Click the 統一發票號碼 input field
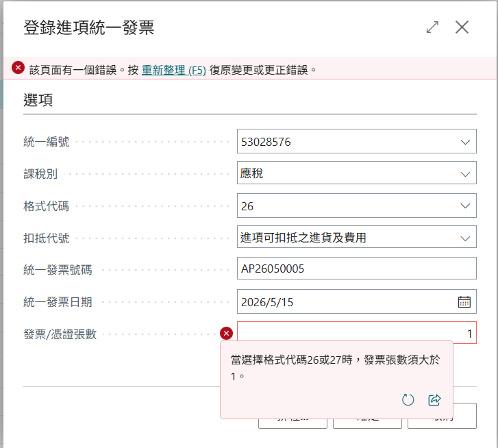 coord(356,269)
